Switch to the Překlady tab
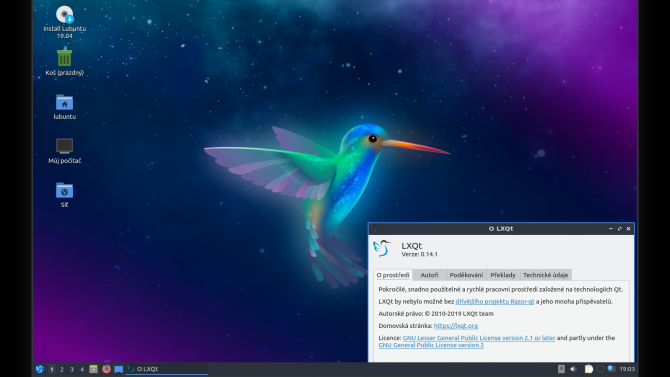Viewport: 670px width, 377px height. click(x=503, y=275)
